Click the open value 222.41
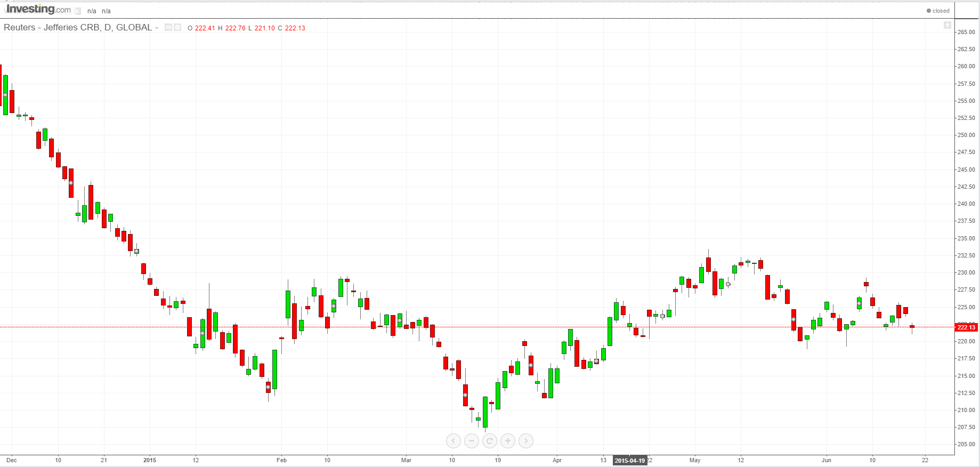The height and width of the screenshot is (467, 980). 205,28
